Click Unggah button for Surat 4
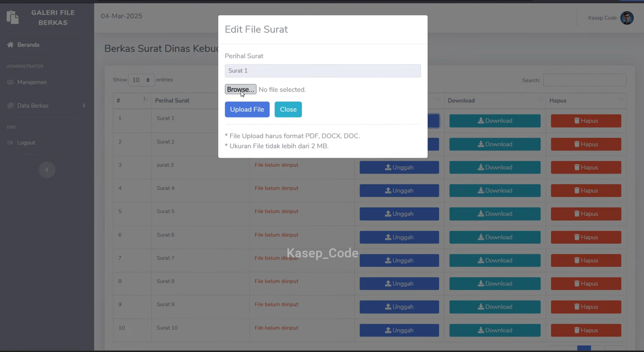The width and height of the screenshot is (644, 352). click(x=399, y=190)
